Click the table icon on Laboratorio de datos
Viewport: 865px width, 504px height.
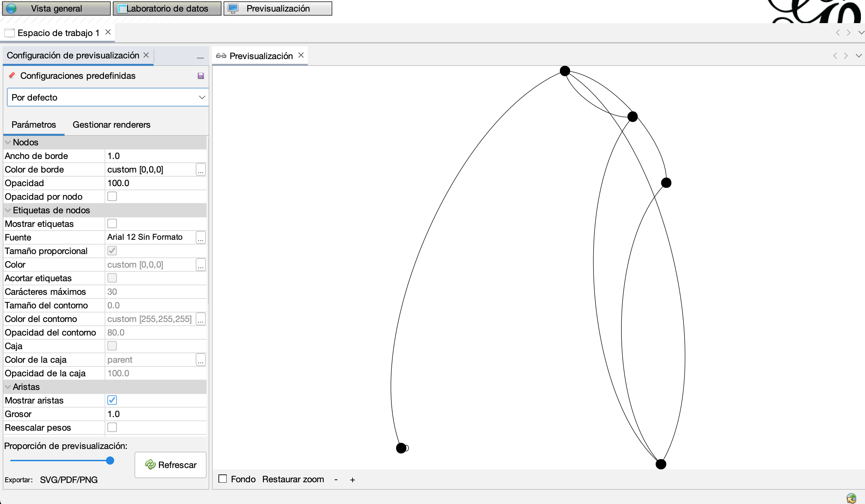click(x=122, y=8)
